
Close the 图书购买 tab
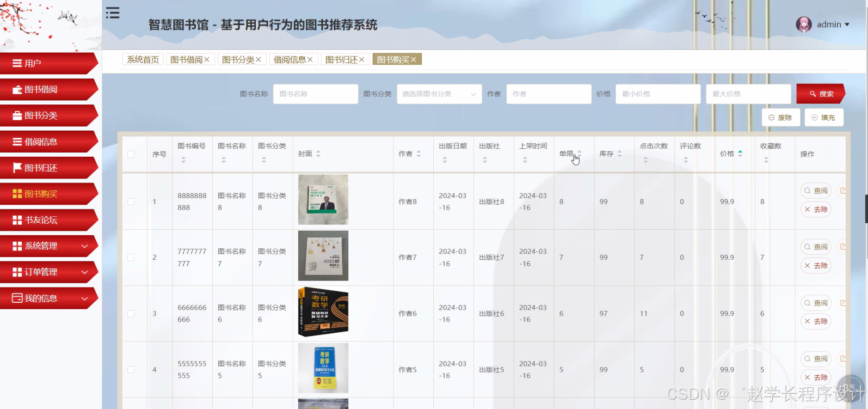point(413,60)
